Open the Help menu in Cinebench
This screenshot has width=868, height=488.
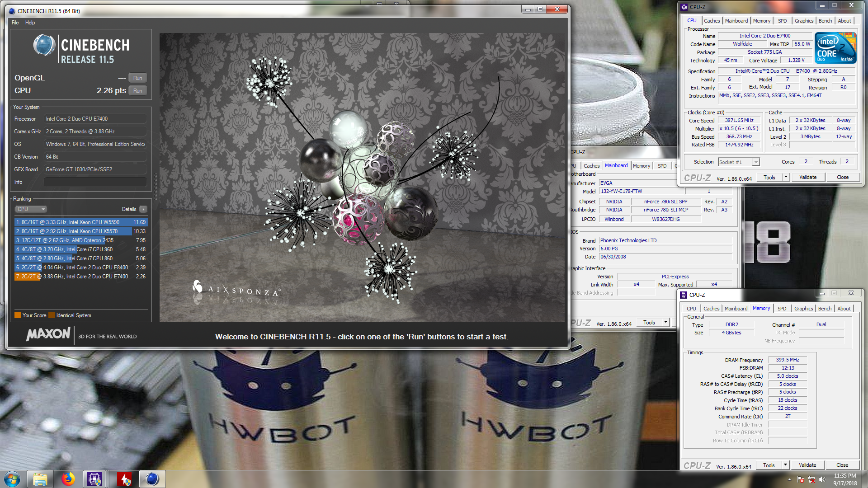pyautogui.click(x=30, y=23)
